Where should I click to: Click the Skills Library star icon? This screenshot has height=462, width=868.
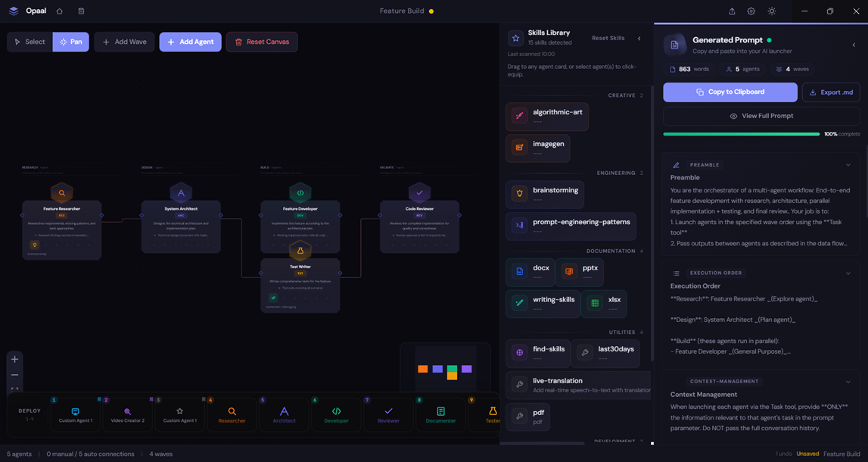[516, 38]
